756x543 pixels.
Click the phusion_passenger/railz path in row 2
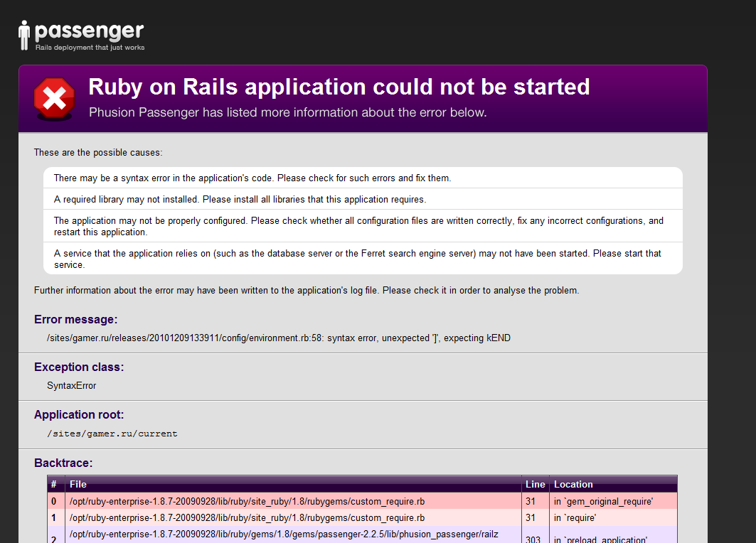[284, 534]
